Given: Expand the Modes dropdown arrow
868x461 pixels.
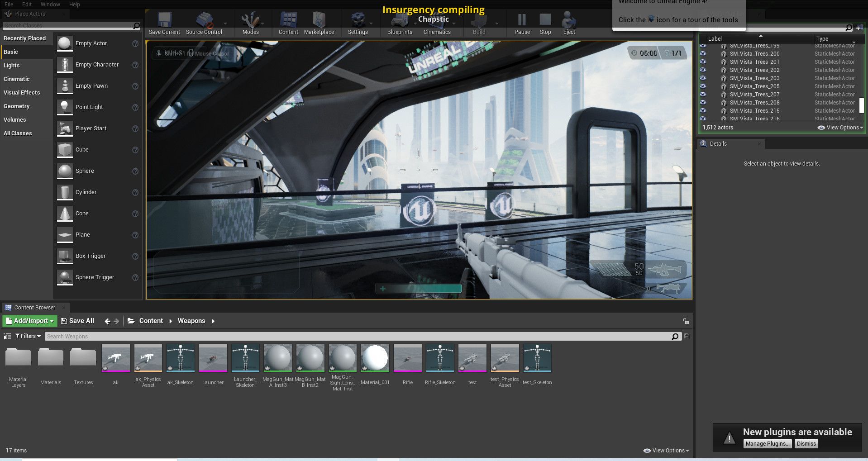Looking at the screenshot, I should 262,24.
